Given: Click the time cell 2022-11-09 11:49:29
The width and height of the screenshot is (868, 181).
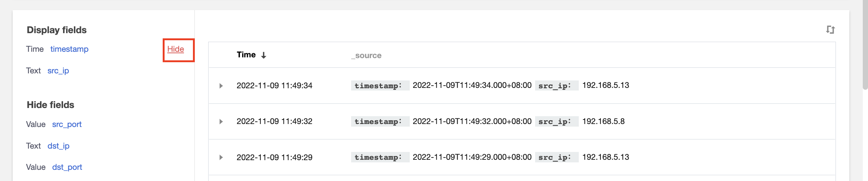Looking at the screenshot, I should [274, 158].
